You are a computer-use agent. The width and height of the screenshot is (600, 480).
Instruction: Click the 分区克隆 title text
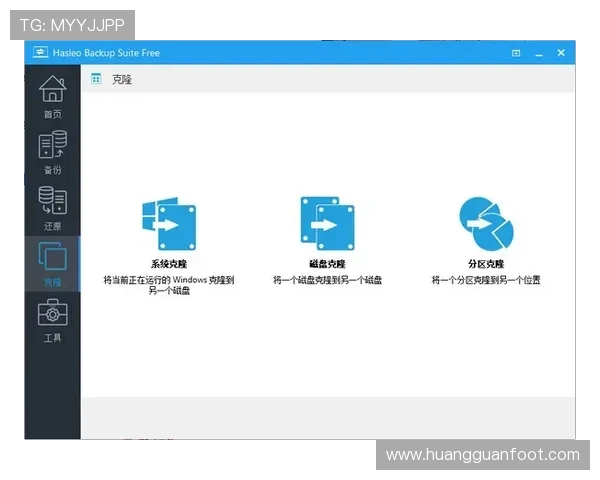point(486,264)
